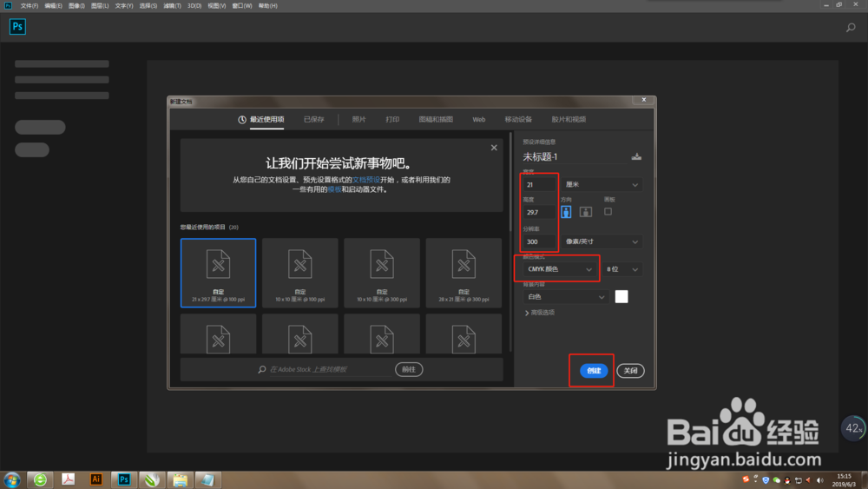Open the 图层(L) menu

point(100,5)
